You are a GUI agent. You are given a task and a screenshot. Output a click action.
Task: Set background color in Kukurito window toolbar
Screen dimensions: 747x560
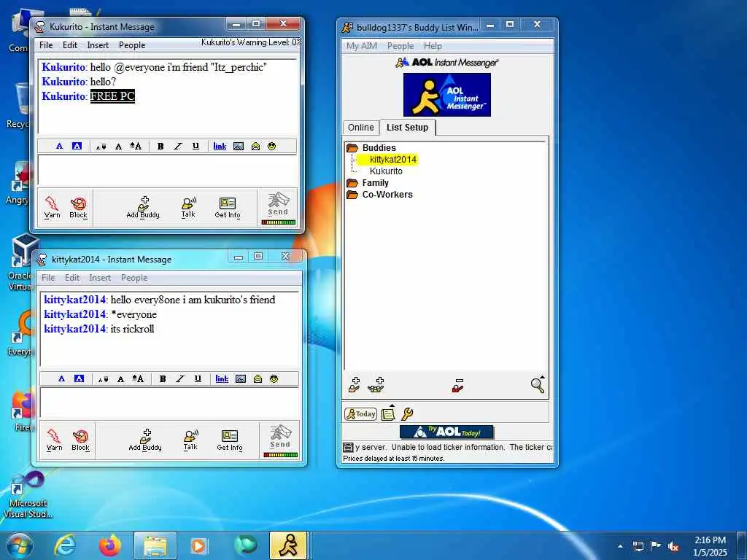(x=77, y=146)
